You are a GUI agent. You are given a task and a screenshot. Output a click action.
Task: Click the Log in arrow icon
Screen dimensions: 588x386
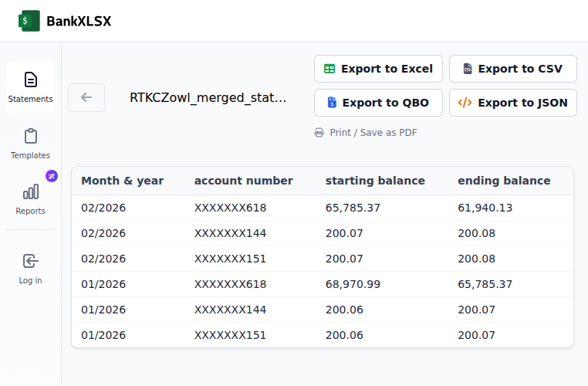tap(30, 261)
